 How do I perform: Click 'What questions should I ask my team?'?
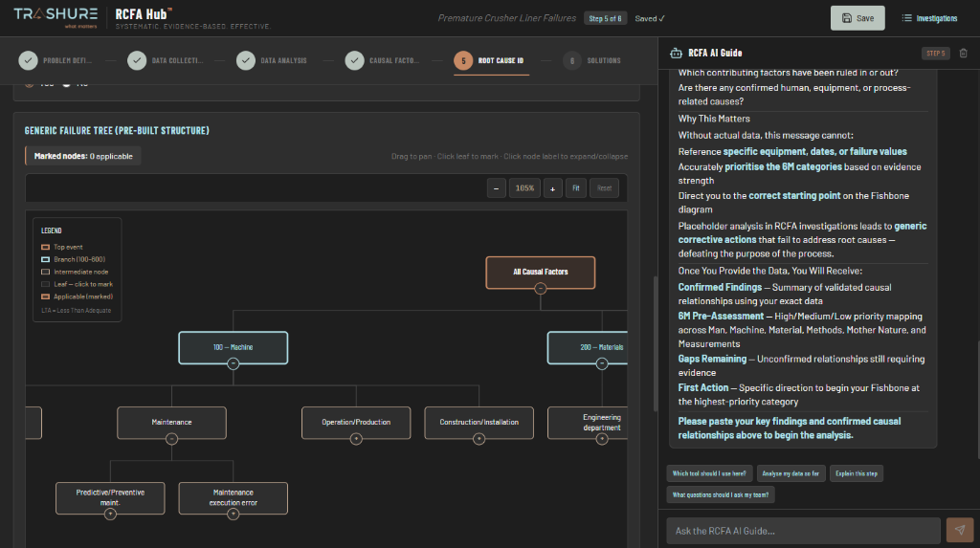[x=721, y=494]
